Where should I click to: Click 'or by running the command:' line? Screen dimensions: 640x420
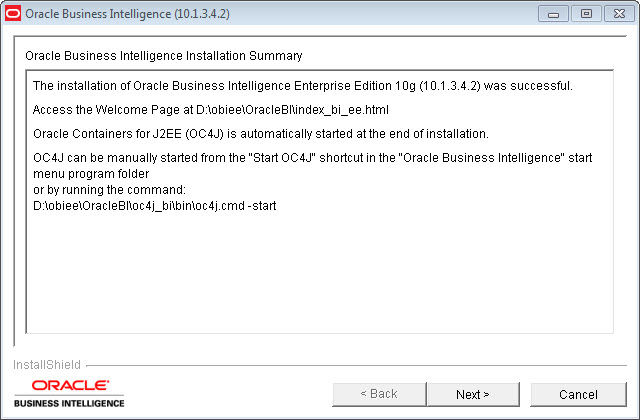point(109,190)
